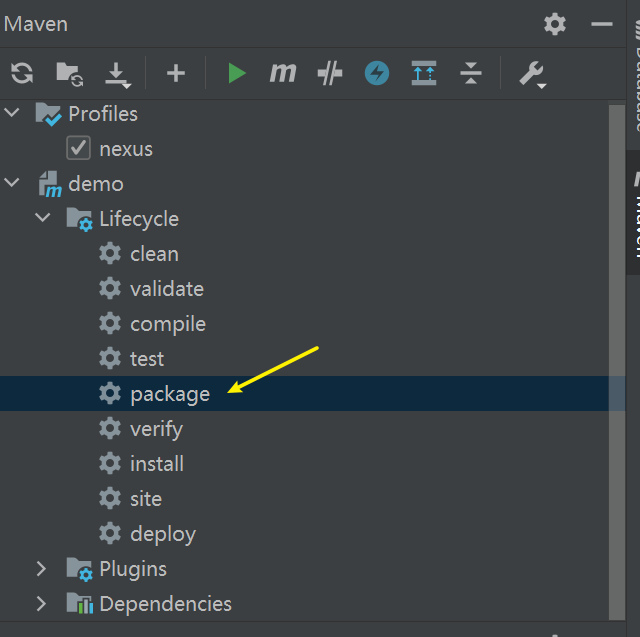Click the gear icon beside verify

(110, 429)
